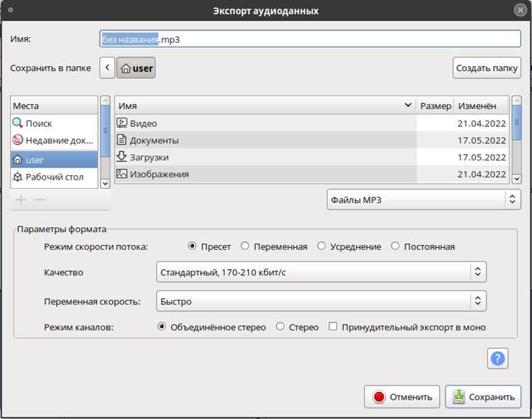Click the file list vertical scrollbar handle
Screen dimensions: 532x419
516,123
